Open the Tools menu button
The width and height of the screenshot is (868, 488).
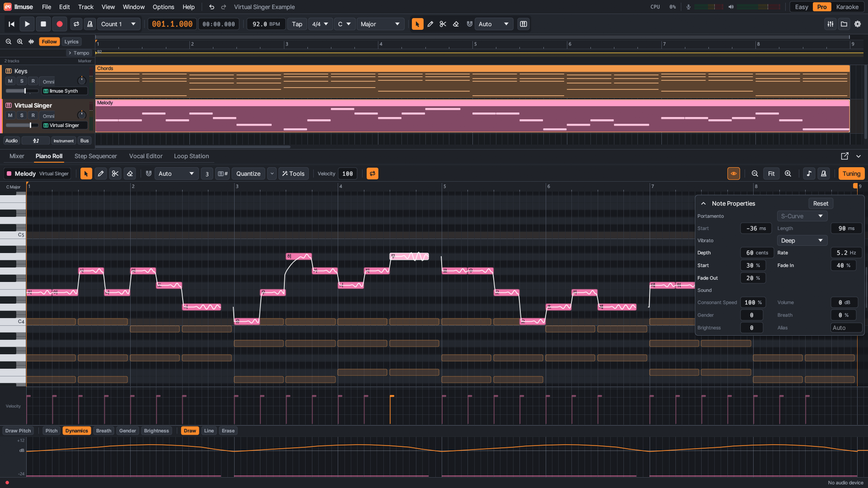point(293,174)
